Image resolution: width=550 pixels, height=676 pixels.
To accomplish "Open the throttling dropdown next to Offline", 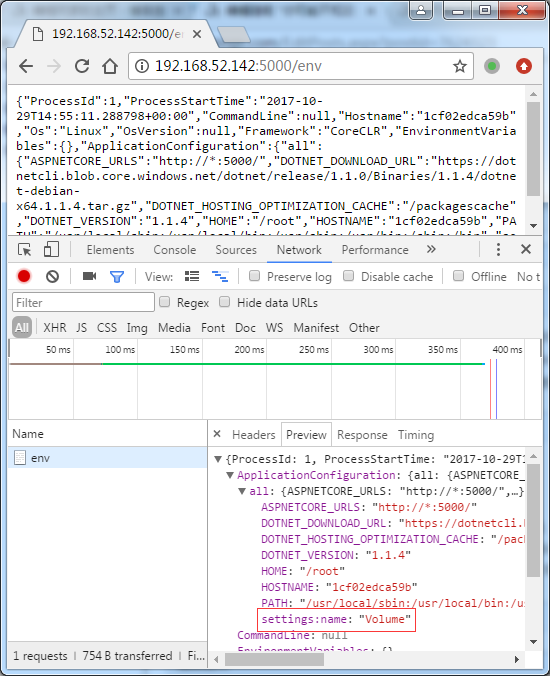I will (x=529, y=277).
